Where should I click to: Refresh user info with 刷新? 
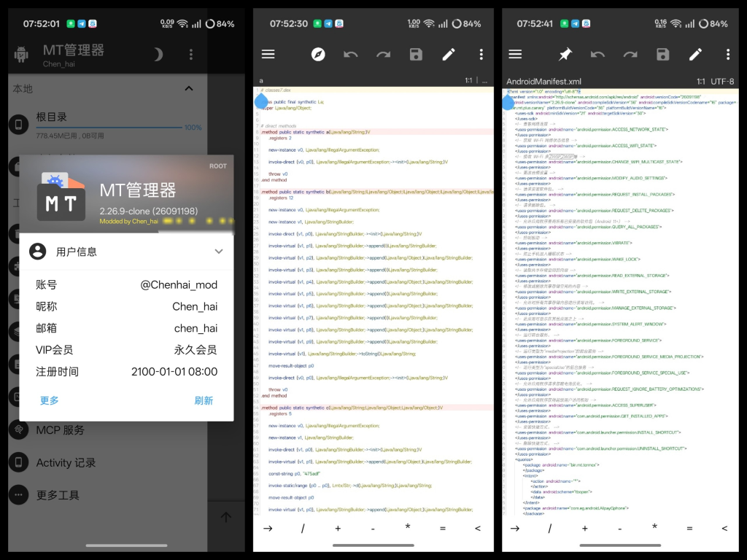pyautogui.click(x=204, y=400)
